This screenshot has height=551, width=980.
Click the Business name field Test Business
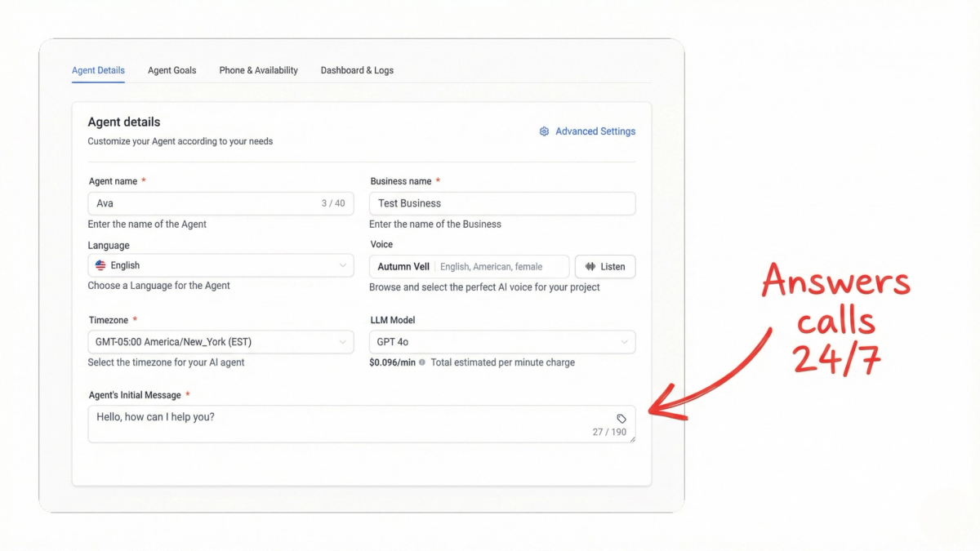pos(502,203)
